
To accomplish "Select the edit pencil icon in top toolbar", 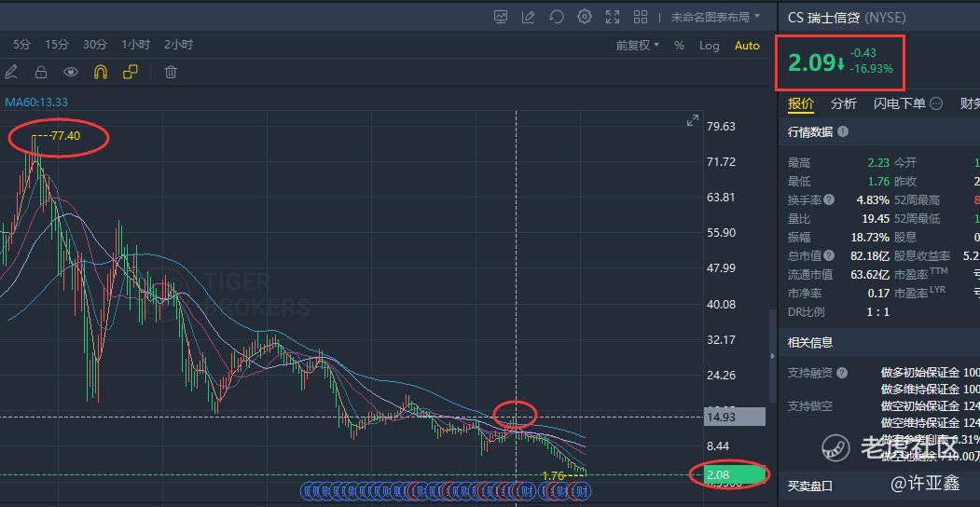I will [528, 17].
